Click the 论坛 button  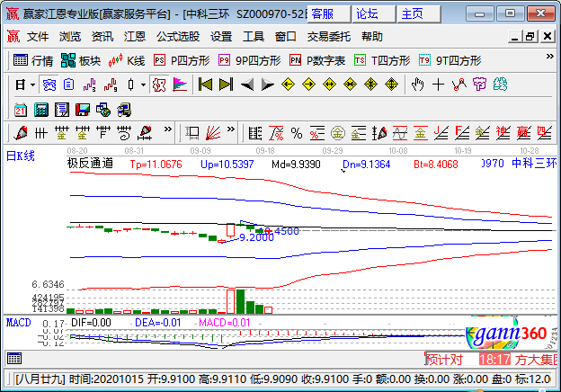(x=374, y=14)
